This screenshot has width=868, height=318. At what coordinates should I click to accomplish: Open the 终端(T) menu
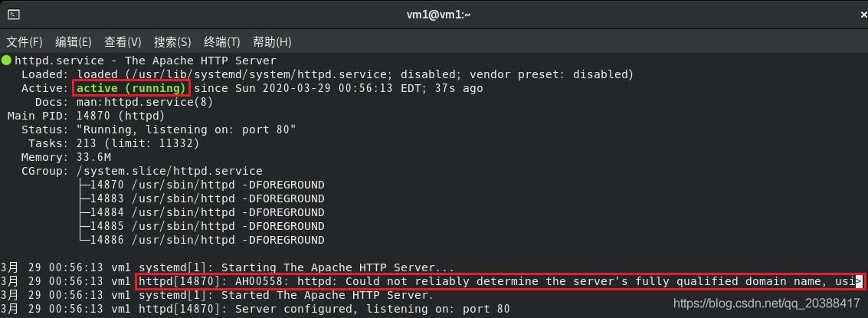click(x=222, y=42)
